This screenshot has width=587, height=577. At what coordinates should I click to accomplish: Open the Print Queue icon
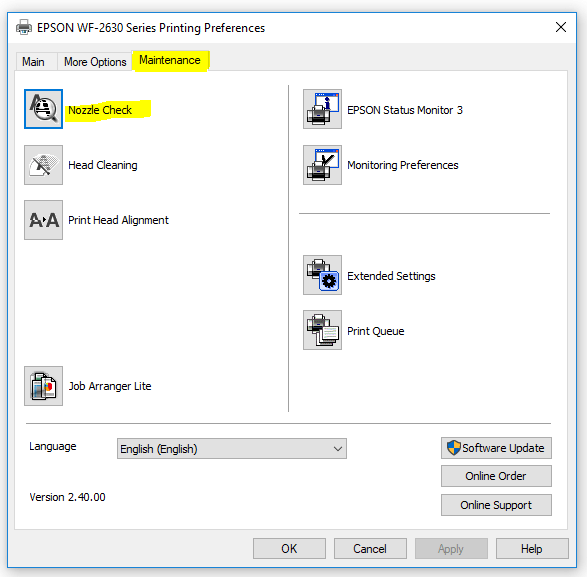(322, 330)
